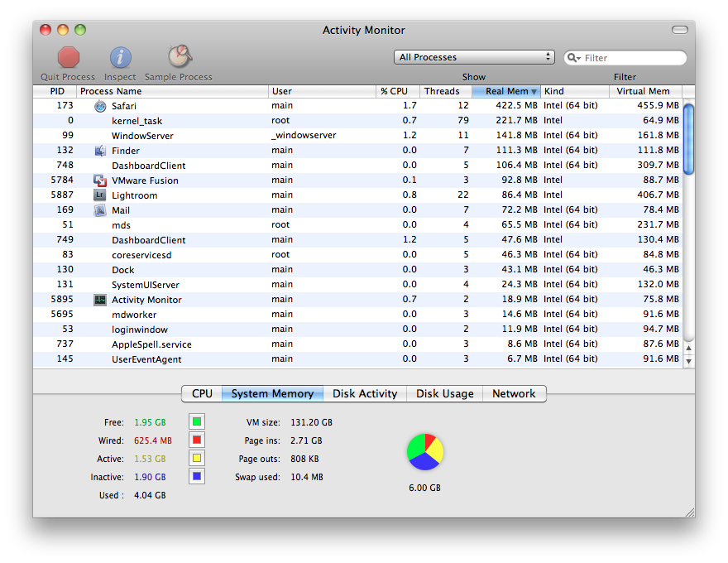This screenshot has width=728, height=563.
Task: Click the green Free color swatch
Action: [197, 421]
